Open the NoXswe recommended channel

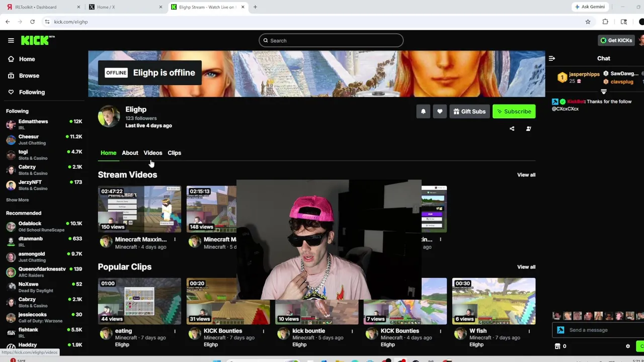[x=44, y=287]
